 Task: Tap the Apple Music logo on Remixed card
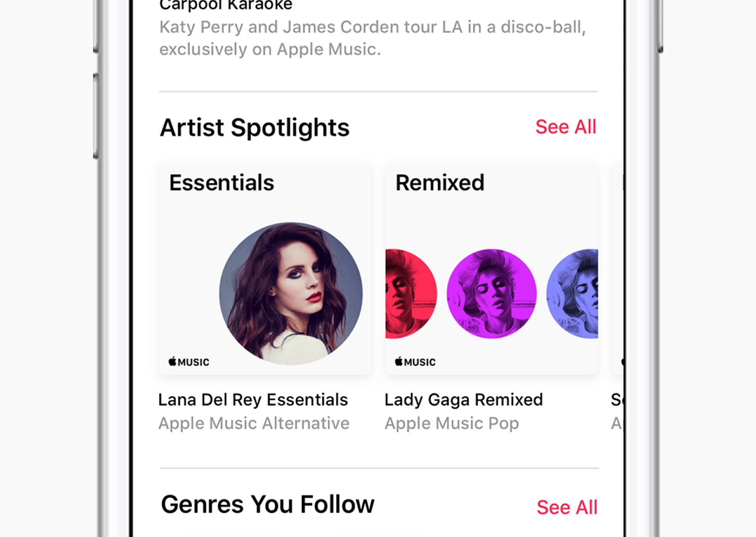tap(415, 362)
